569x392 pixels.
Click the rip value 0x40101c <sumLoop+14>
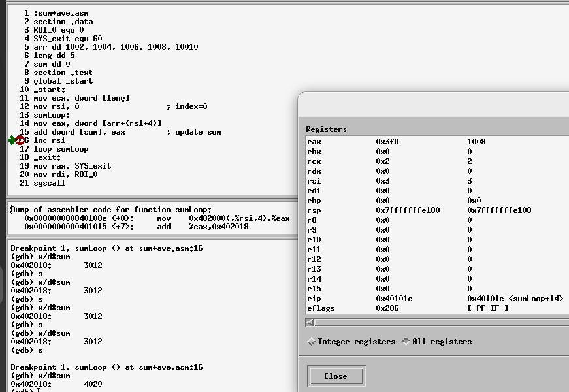click(515, 299)
